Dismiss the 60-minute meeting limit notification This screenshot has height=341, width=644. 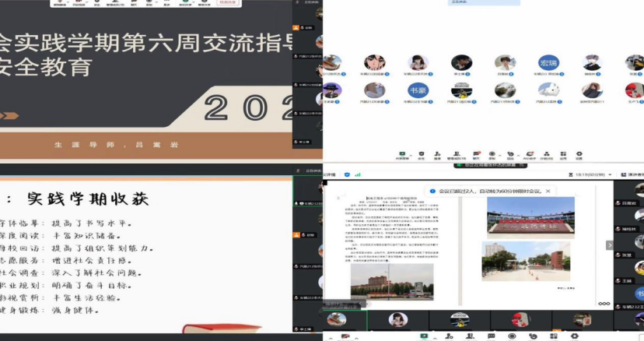pyautogui.click(x=548, y=191)
